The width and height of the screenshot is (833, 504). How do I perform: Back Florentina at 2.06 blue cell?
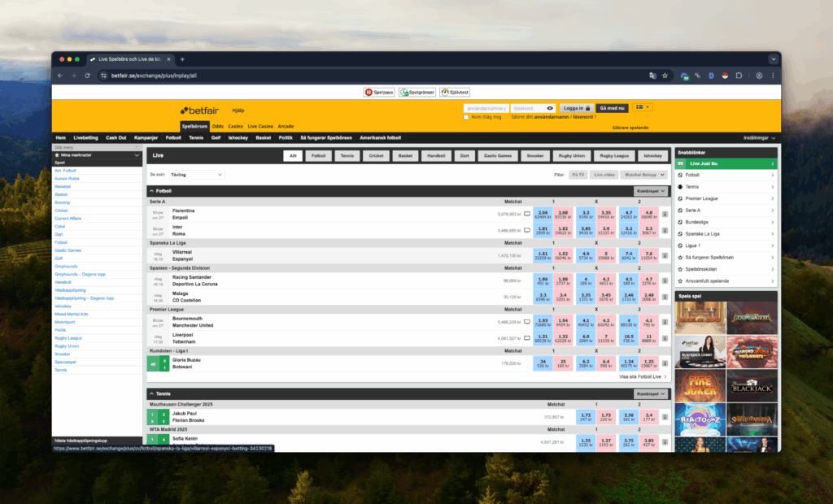pyautogui.click(x=543, y=214)
